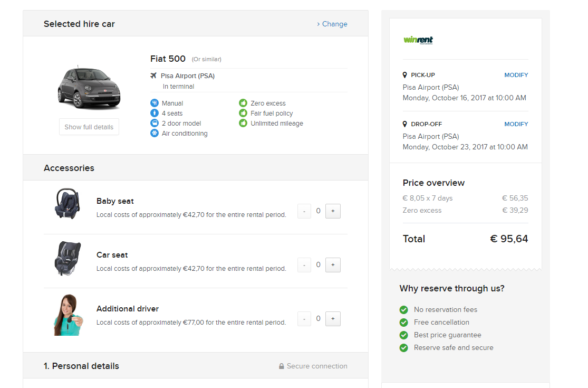Click the Secure connection padlock icon

pyautogui.click(x=282, y=366)
